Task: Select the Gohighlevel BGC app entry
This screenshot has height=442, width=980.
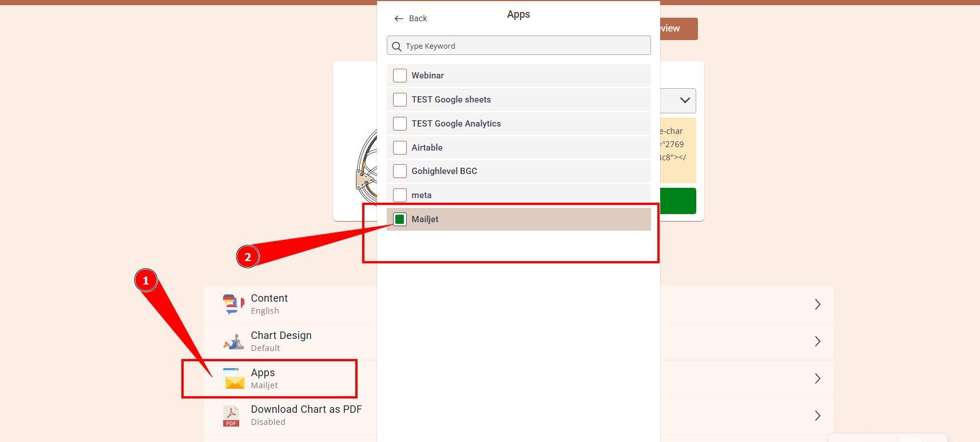Action: tap(444, 171)
